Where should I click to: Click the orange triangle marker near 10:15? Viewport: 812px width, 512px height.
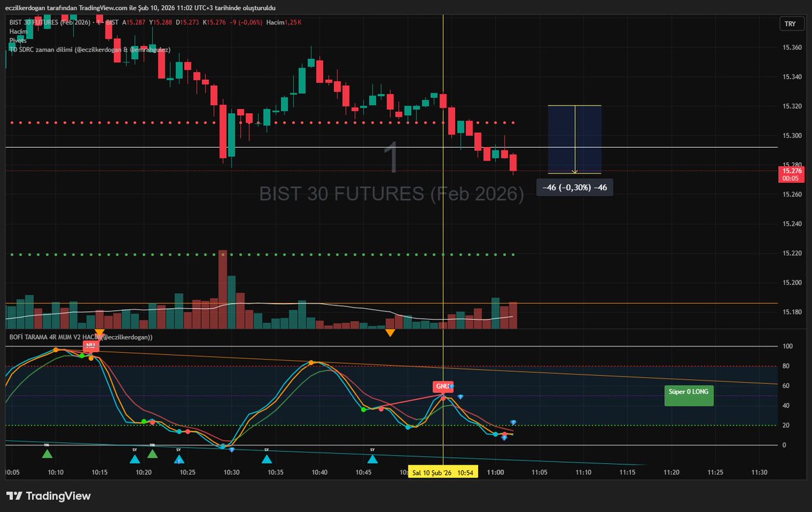point(100,333)
